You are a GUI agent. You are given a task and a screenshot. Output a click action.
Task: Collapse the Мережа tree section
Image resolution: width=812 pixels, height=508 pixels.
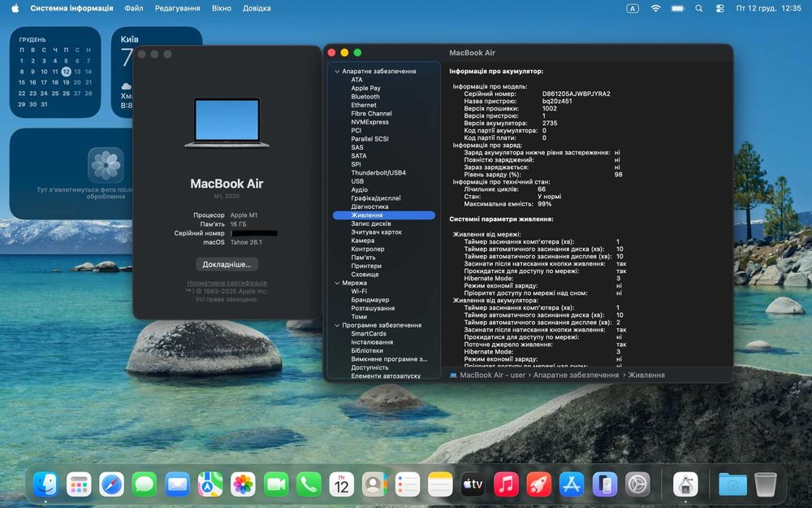(337, 283)
